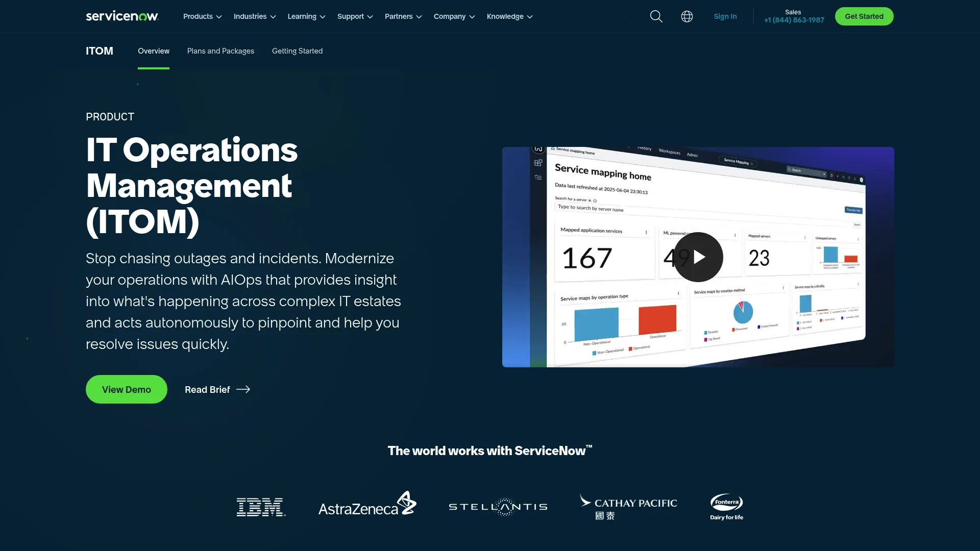Call the sales phone number link
Screen dimensions: 980x551
coord(794,20)
